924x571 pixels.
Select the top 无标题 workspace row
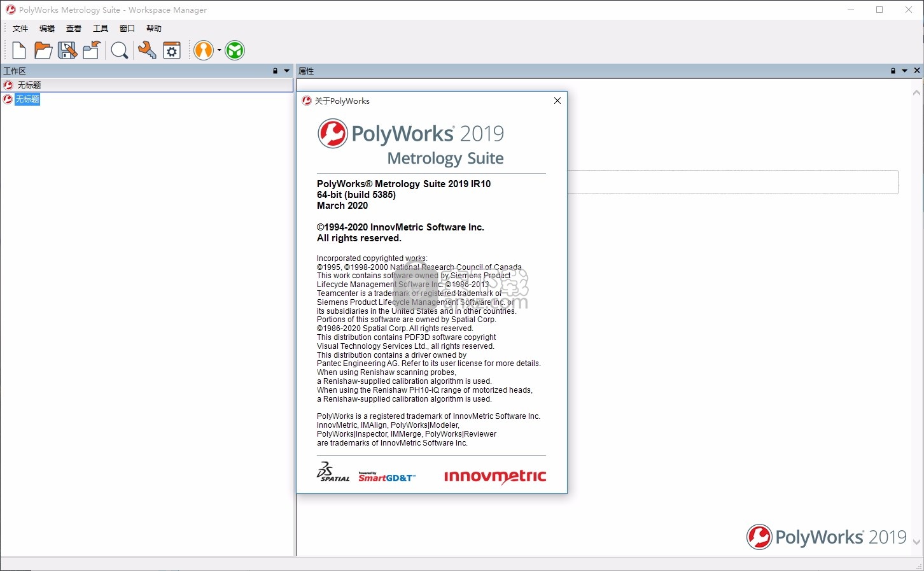(146, 85)
